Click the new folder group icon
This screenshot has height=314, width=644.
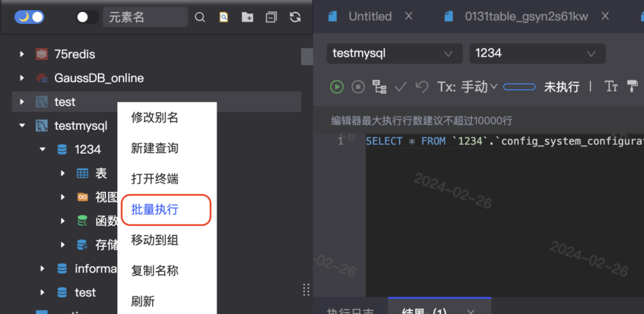coord(247,17)
